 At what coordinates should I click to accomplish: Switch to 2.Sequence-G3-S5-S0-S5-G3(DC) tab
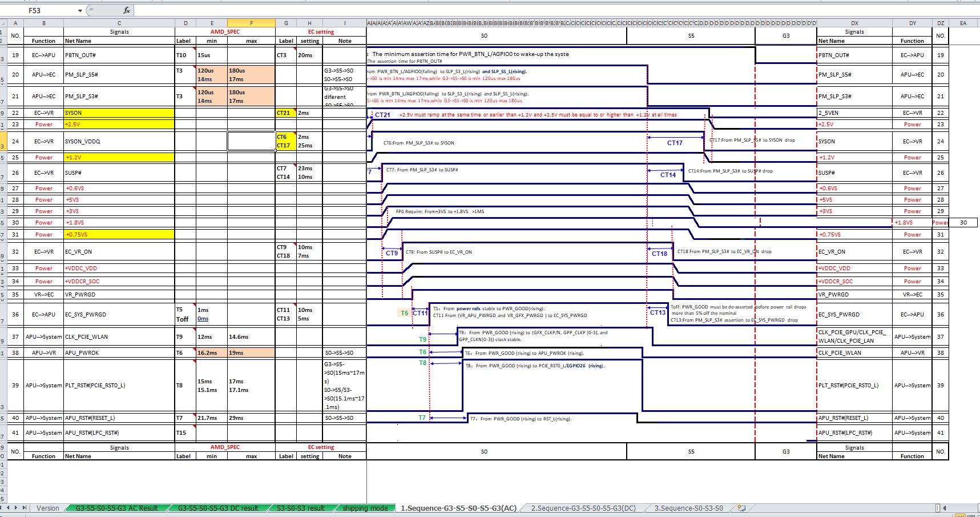coord(583,508)
